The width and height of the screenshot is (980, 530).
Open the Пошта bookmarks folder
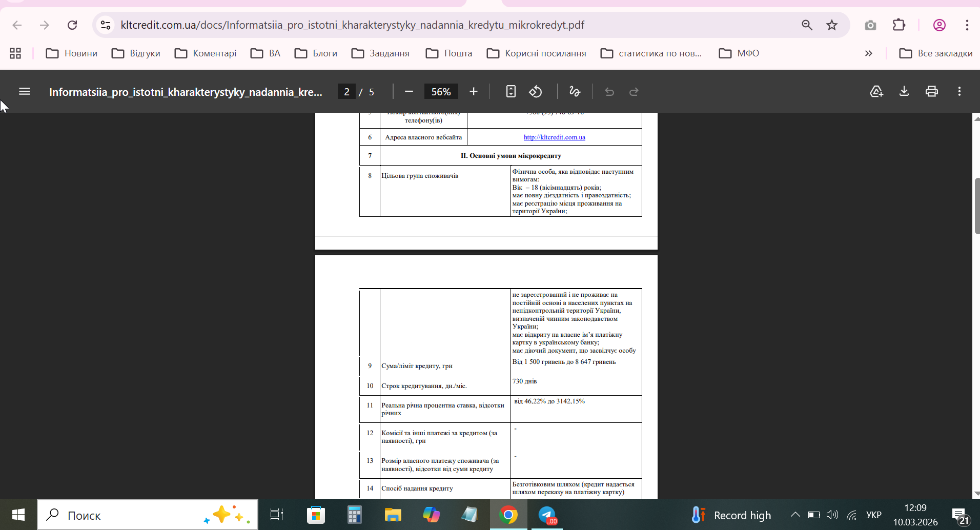tap(449, 53)
